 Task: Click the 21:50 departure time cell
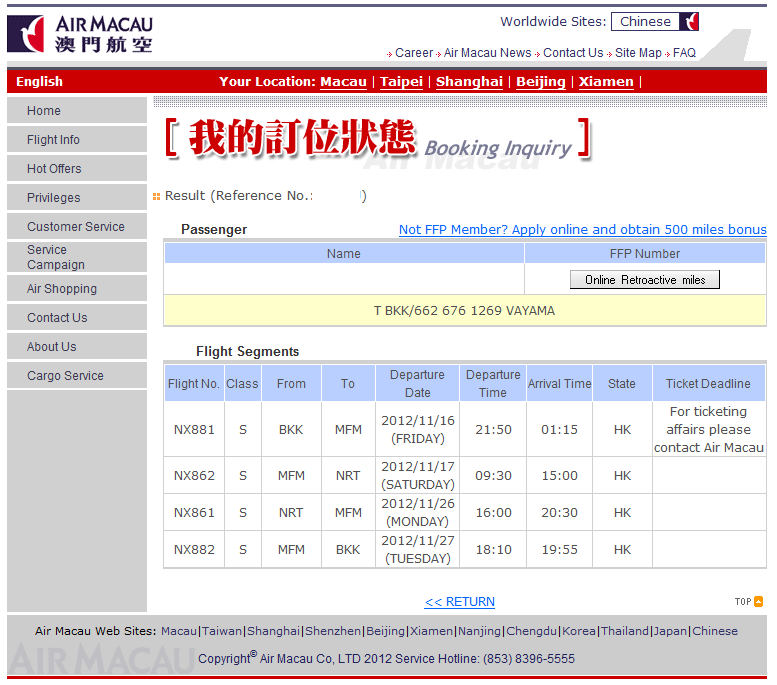pyautogui.click(x=493, y=429)
